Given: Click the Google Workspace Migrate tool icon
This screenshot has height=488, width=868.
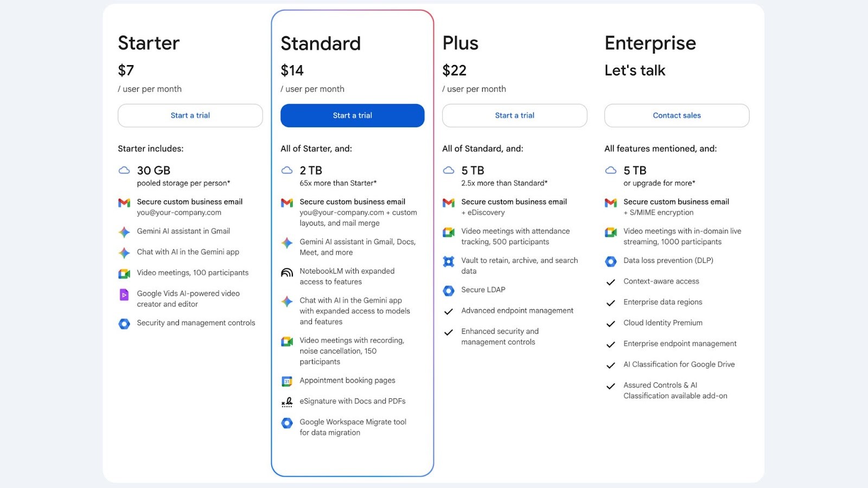Looking at the screenshot, I should (287, 423).
